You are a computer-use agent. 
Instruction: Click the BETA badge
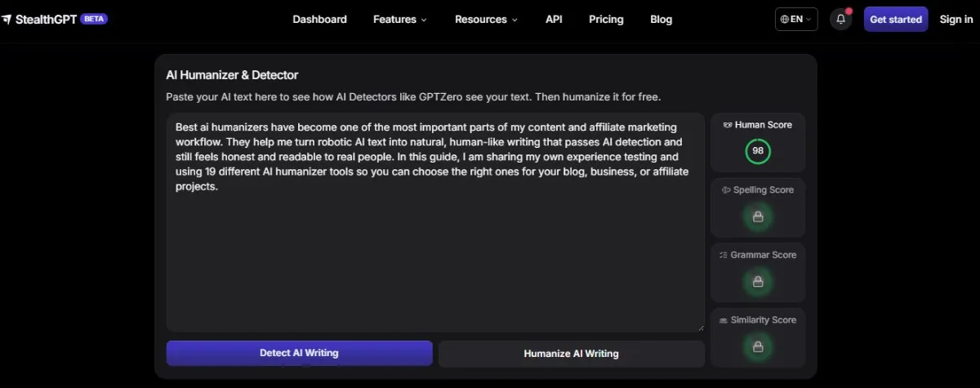[x=94, y=19]
